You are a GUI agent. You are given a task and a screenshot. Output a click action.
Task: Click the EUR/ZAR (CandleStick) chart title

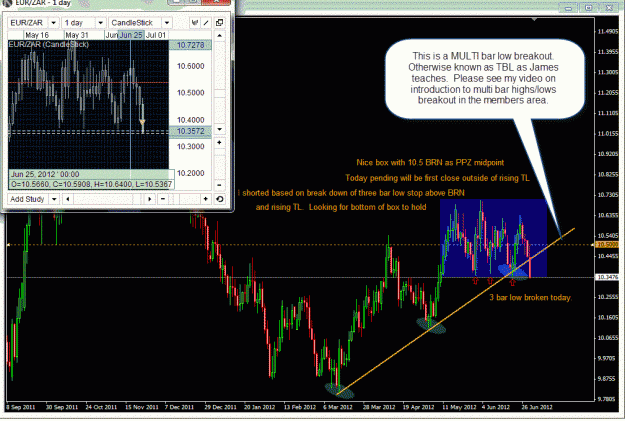(x=48, y=44)
